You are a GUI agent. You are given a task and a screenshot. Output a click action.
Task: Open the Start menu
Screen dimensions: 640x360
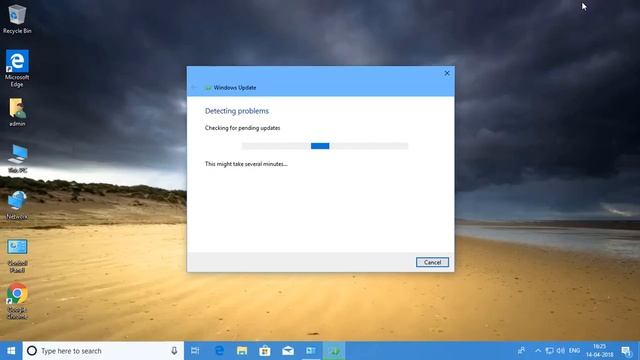click(x=11, y=351)
